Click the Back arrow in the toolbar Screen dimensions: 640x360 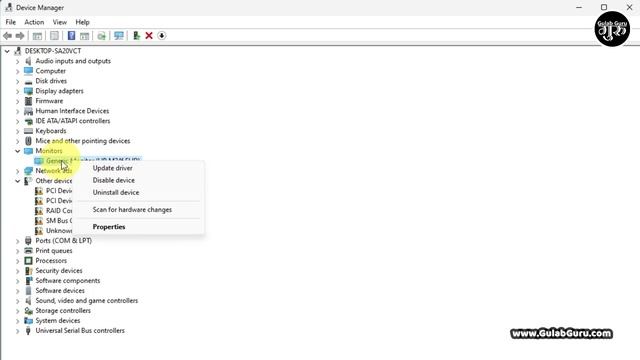7,36
